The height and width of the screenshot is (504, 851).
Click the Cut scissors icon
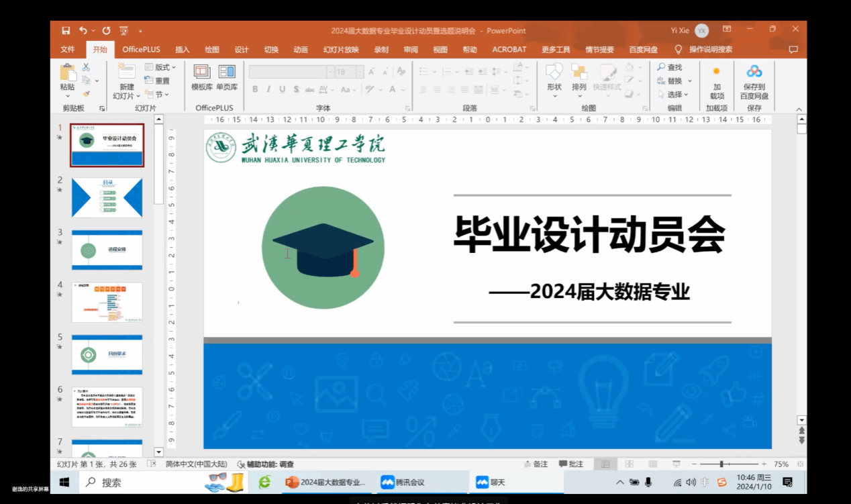86,67
